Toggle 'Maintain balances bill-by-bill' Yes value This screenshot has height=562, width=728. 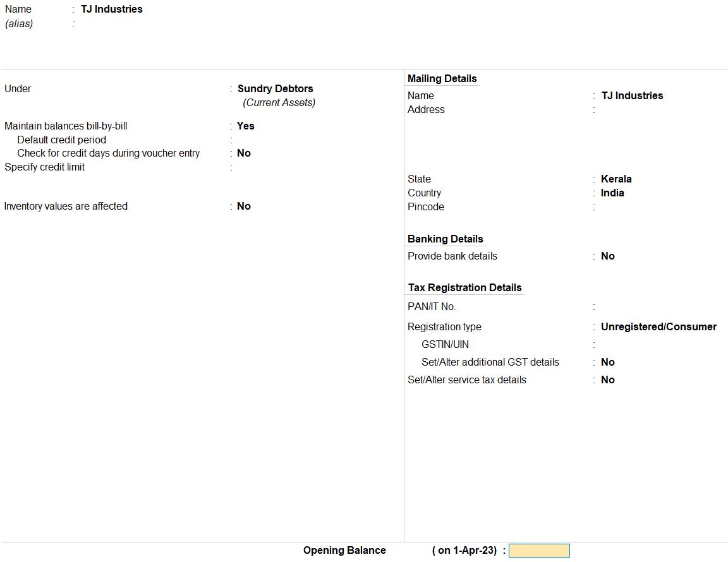coord(246,126)
